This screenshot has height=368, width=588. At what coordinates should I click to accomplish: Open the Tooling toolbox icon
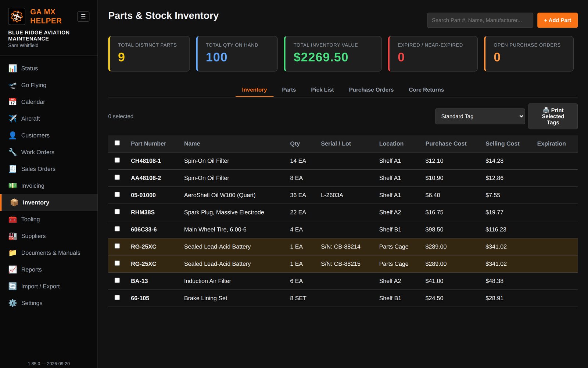coord(12,219)
